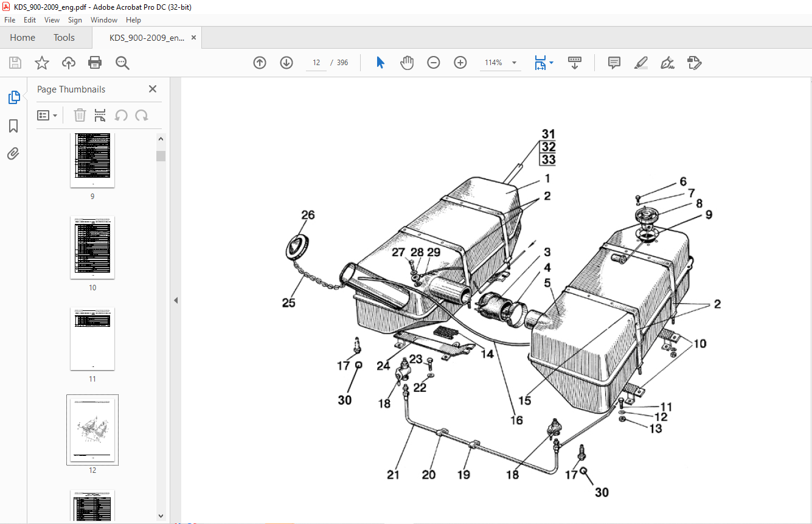812x524 pixels.
Task: Click the thumbnail panel scrollbar thumb
Action: pyautogui.click(x=161, y=156)
